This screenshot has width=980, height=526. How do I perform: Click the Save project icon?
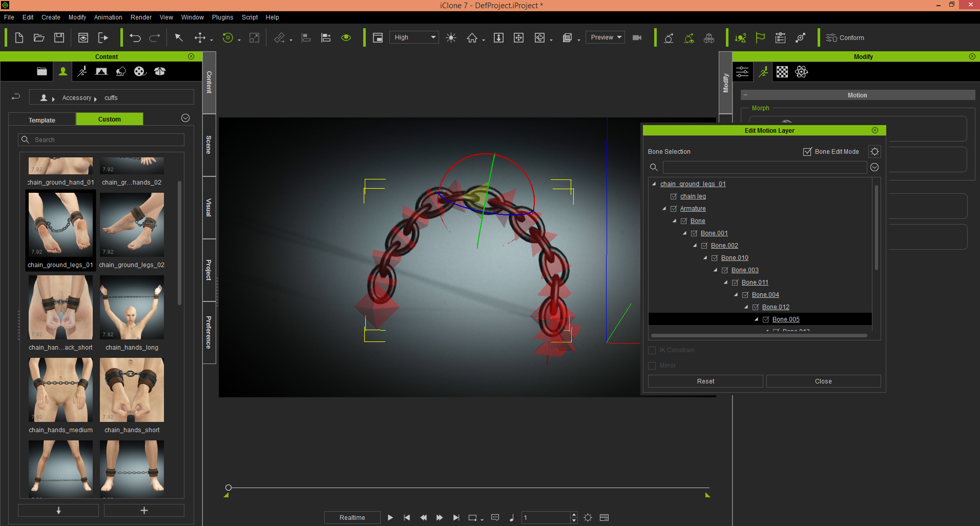pyautogui.click(x=59, y=37)
